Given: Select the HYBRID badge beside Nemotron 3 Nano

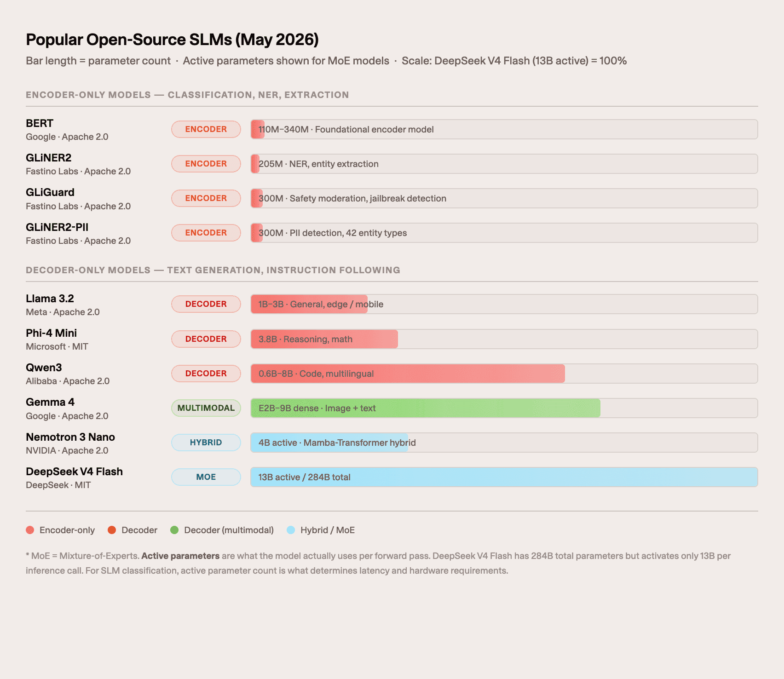Looking at the screenshot, I should 206,443.
